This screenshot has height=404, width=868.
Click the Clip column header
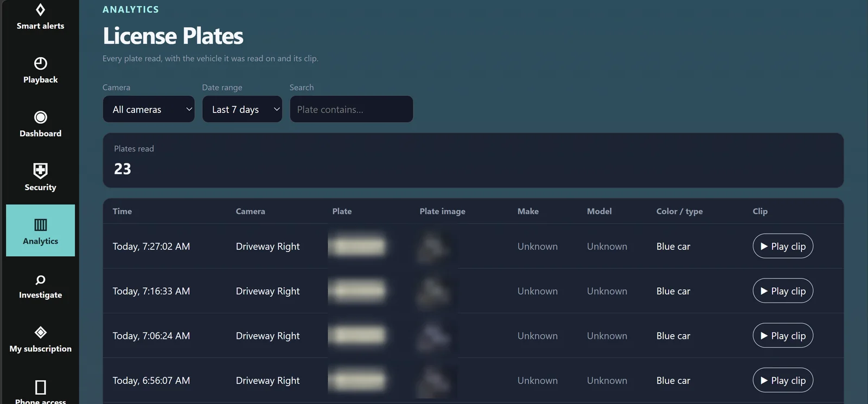pyautogui.click(x=760, y=211)
